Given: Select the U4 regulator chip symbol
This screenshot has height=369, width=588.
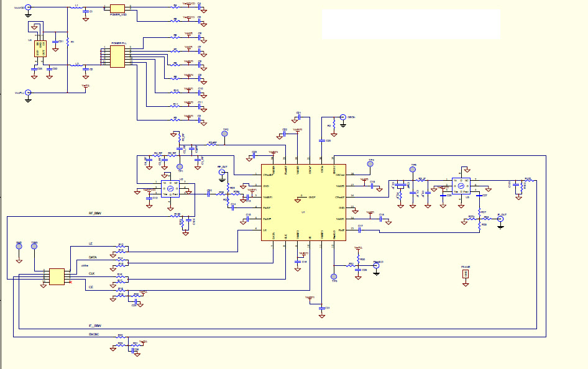Looking at the screenshot, I should tap(40, 49).
